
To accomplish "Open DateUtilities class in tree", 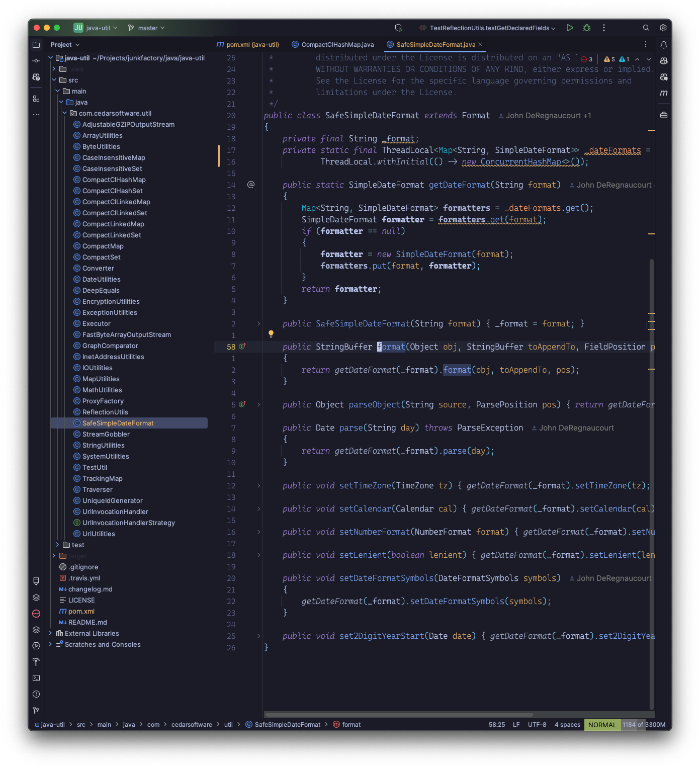I will pos(101,279).
